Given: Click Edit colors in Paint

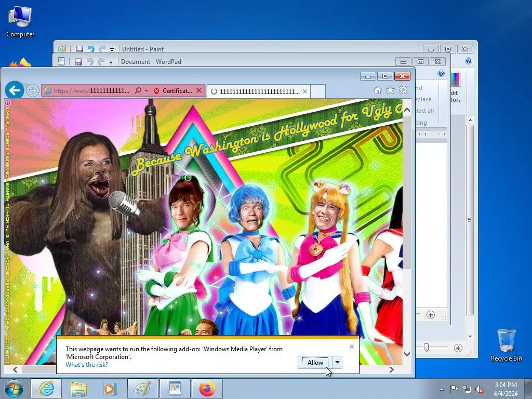Looking at the screenshot, I should coord(455,87).
